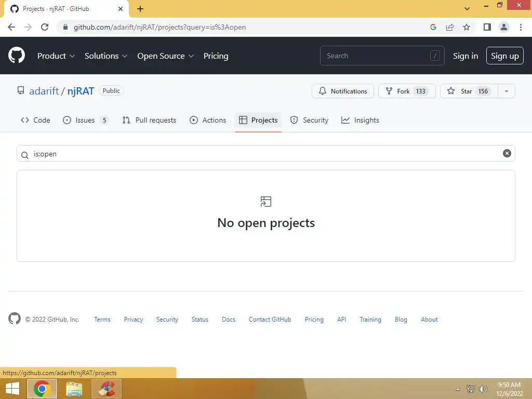Open CCleaner icon in taskbar
The image size is (532, 399).
pyautogui.click(x=106, y=389)
